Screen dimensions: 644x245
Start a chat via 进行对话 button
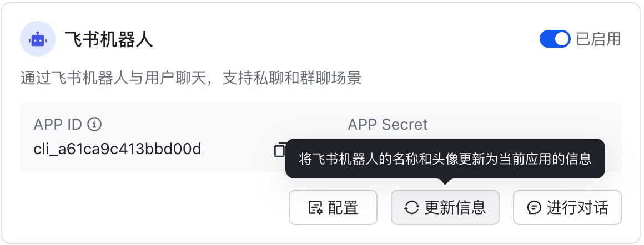567,207
